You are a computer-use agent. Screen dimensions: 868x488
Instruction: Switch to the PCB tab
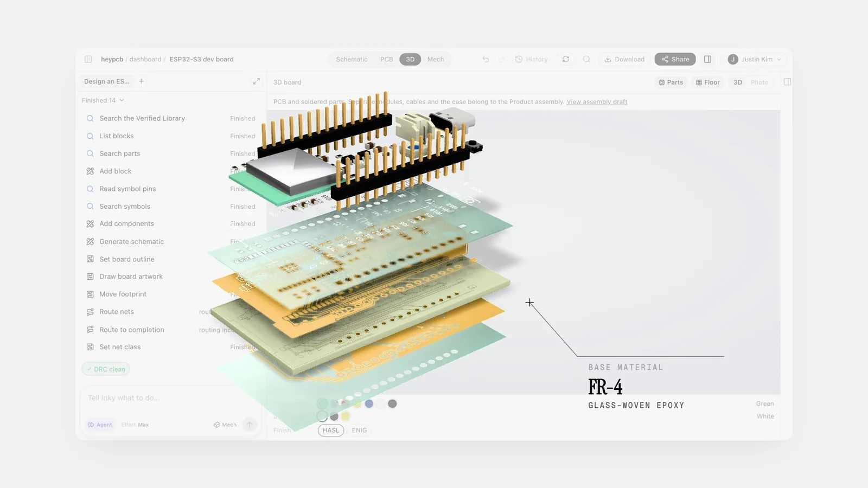pyautogui.click(x=387, y=59)
